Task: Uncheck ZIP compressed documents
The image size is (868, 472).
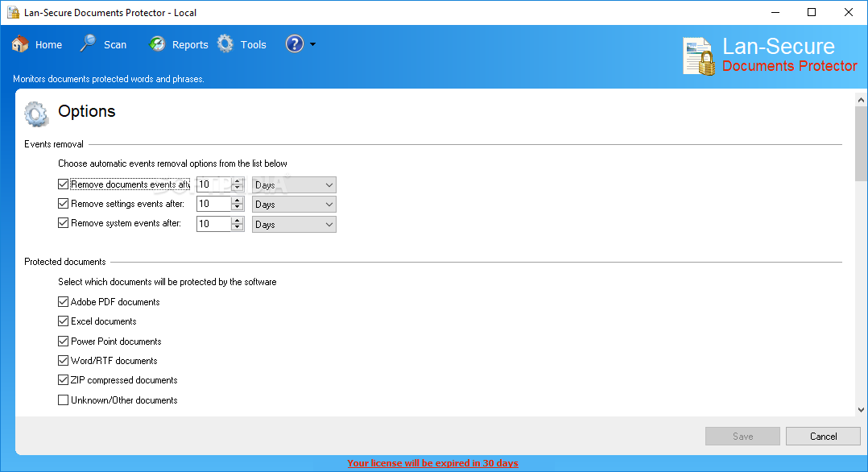Action: pyautogui.click(x=63, y=379)
